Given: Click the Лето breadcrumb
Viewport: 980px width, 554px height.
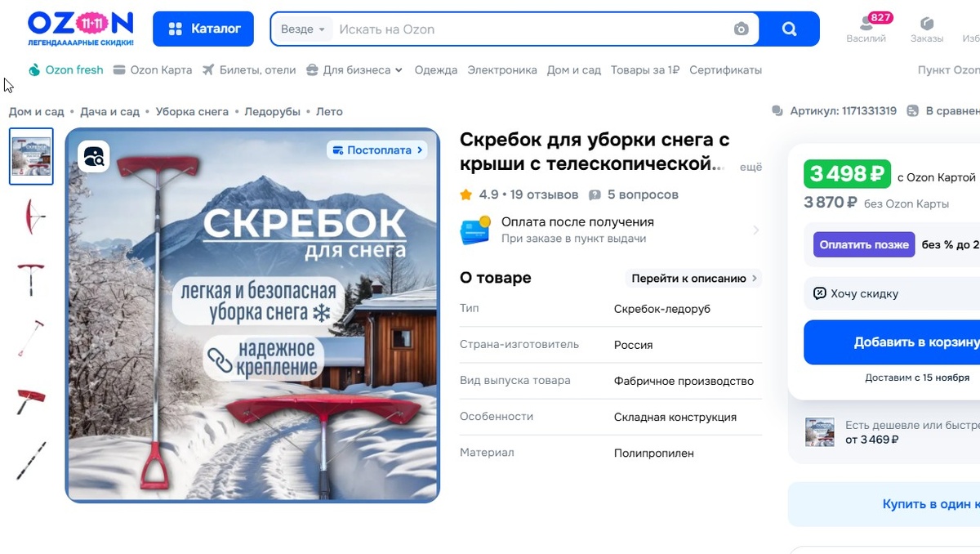Looking at the screenshot, I should [x=329, y=112].
